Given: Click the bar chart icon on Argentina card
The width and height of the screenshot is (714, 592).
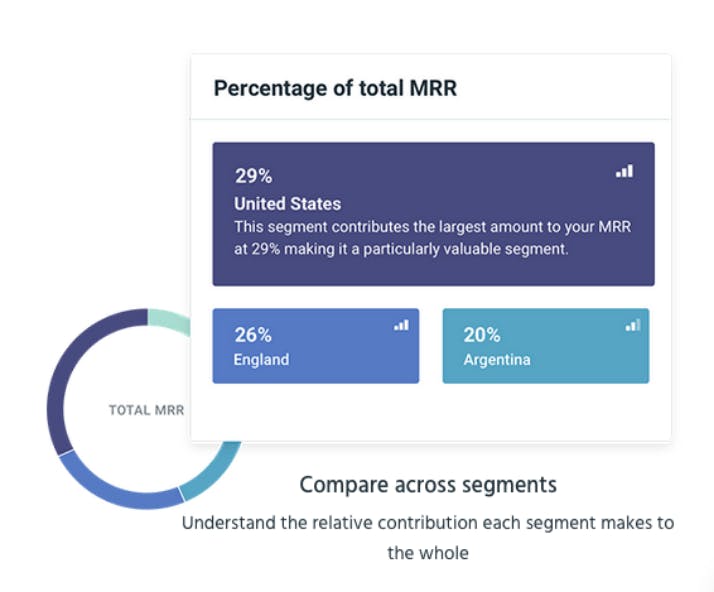Looking at the screenshot, I should pos(632,325).
